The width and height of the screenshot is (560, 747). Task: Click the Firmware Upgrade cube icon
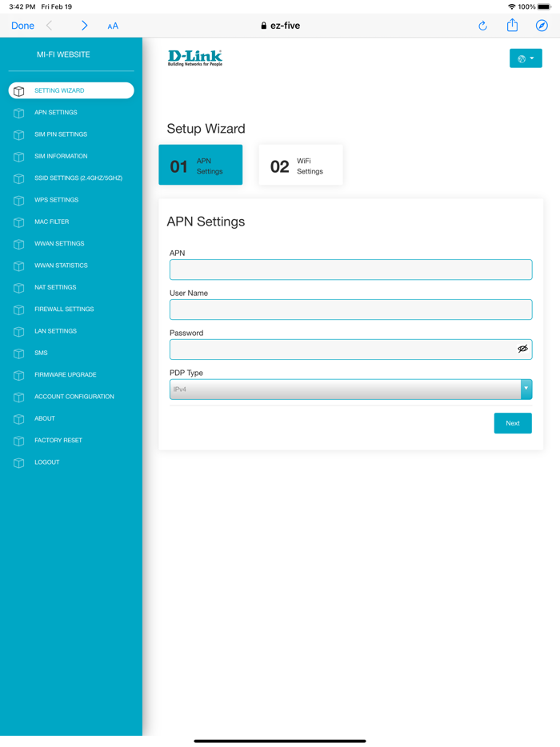(18, 375)
